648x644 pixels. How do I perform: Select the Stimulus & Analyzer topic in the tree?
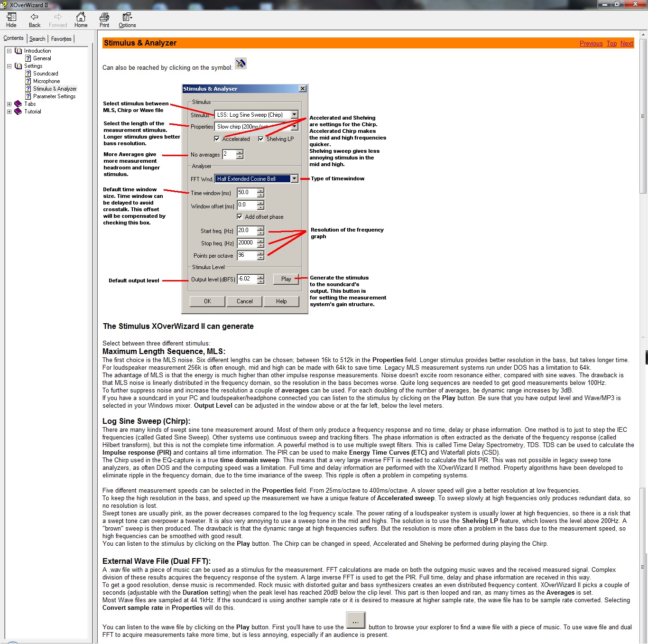(x=55, y=89)
